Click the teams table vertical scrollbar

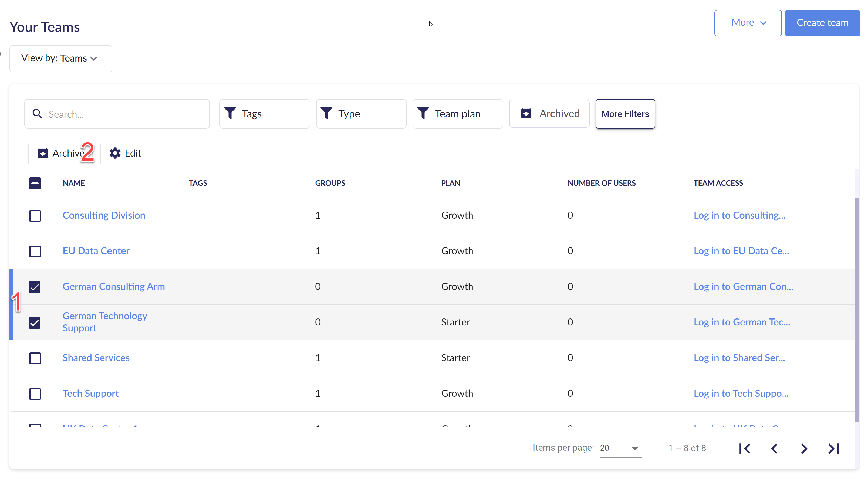click(x=857, y=310)
